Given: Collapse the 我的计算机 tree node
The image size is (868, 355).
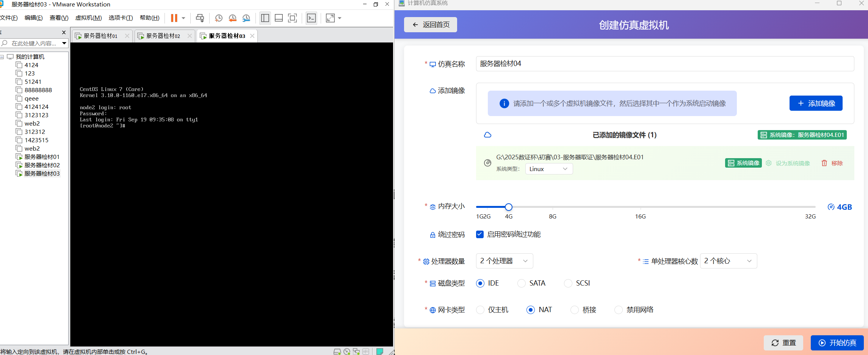Looking at the screenshot, I should 2,57.
